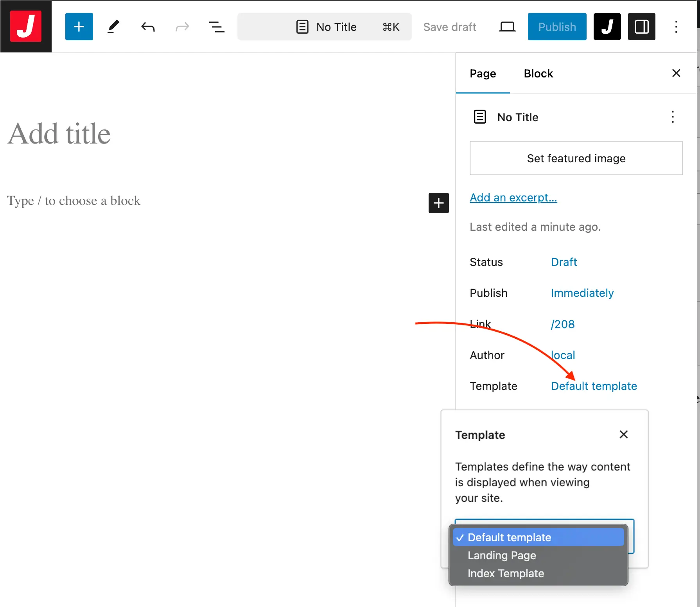This screenshot has height=607, width=700.
Task: Open the top toolbar Options menu
Action: click(x=676, y=27)
